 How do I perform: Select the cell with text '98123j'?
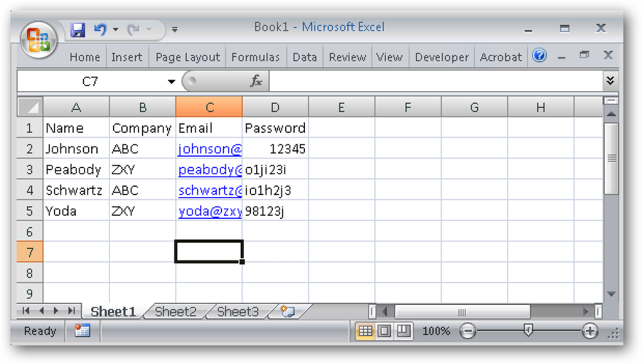coord(275,211)
